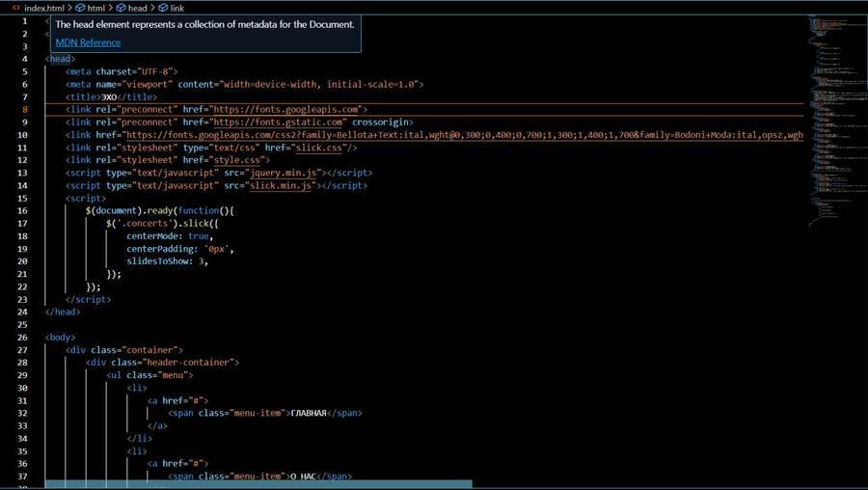The width and height of the screenshot is (868, 490).
Task: Open the style.css href link
Action: point(239,160)
